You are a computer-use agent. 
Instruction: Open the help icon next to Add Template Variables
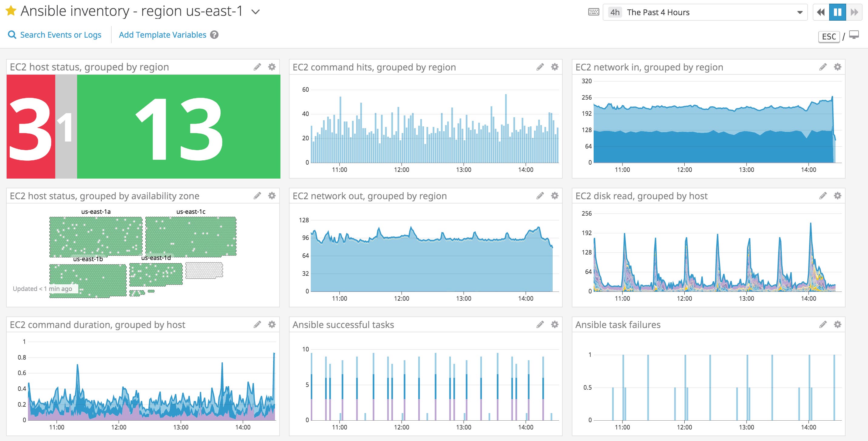coord(214,35)
